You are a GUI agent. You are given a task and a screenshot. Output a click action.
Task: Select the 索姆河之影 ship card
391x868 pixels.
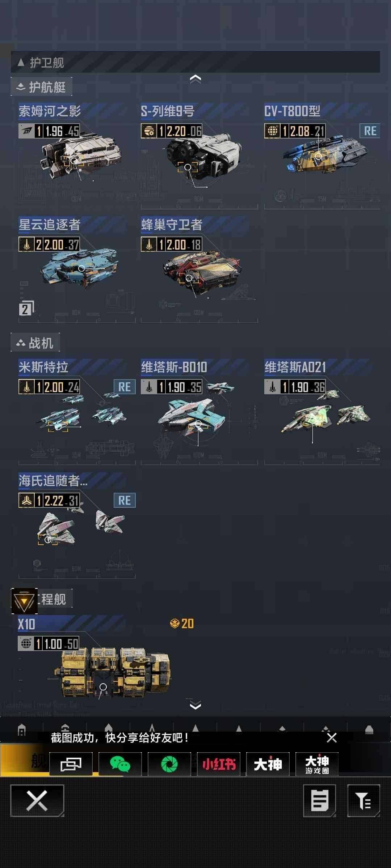tap(77, 156)
